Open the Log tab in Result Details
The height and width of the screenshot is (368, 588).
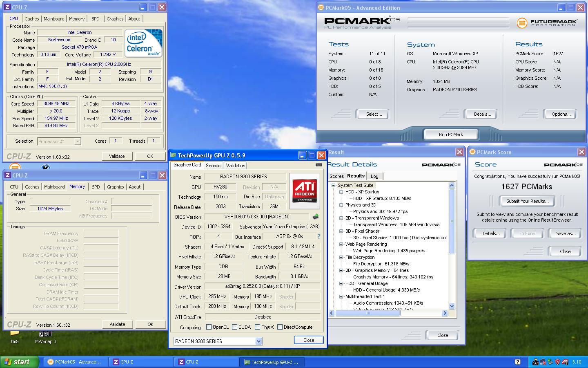tap(374, 176)
